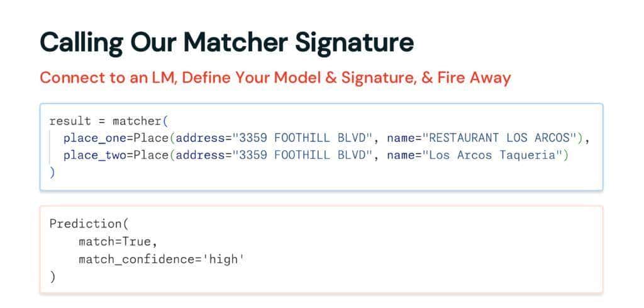
Task: Click the 'Calling Our Matcher Signature' title
Action: click(x=226, y=43)
